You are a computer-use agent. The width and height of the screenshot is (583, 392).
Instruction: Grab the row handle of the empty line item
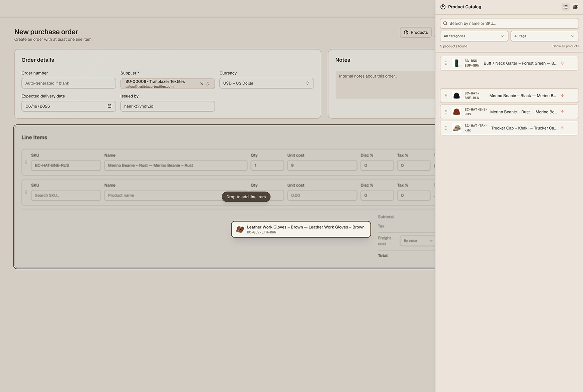tap(26, 192)
